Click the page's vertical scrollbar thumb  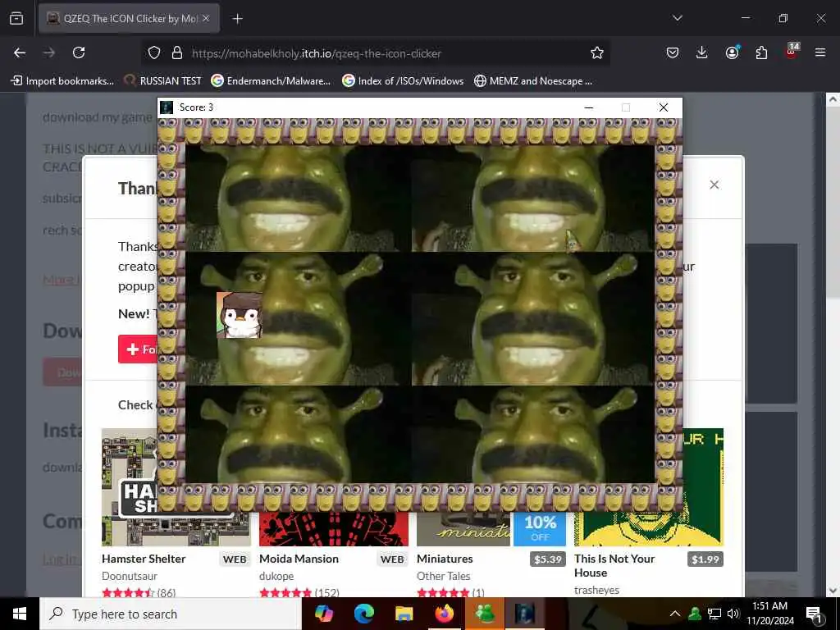click(833, 203)
